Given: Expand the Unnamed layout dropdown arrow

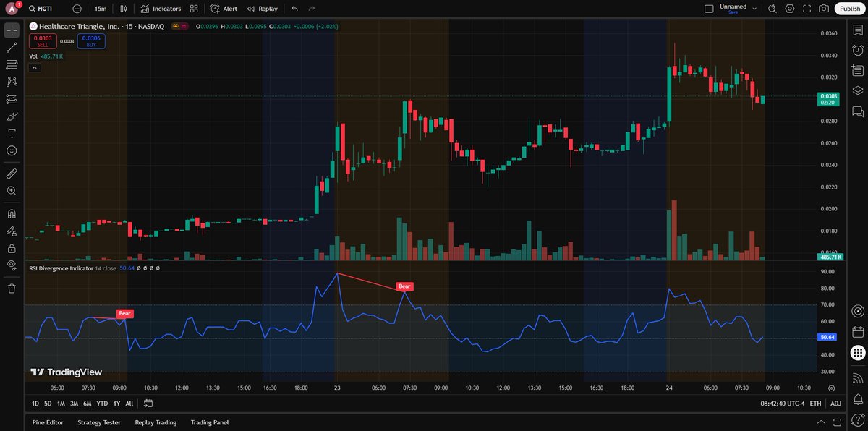Looking at the screenshot, I should pos(754,9).
